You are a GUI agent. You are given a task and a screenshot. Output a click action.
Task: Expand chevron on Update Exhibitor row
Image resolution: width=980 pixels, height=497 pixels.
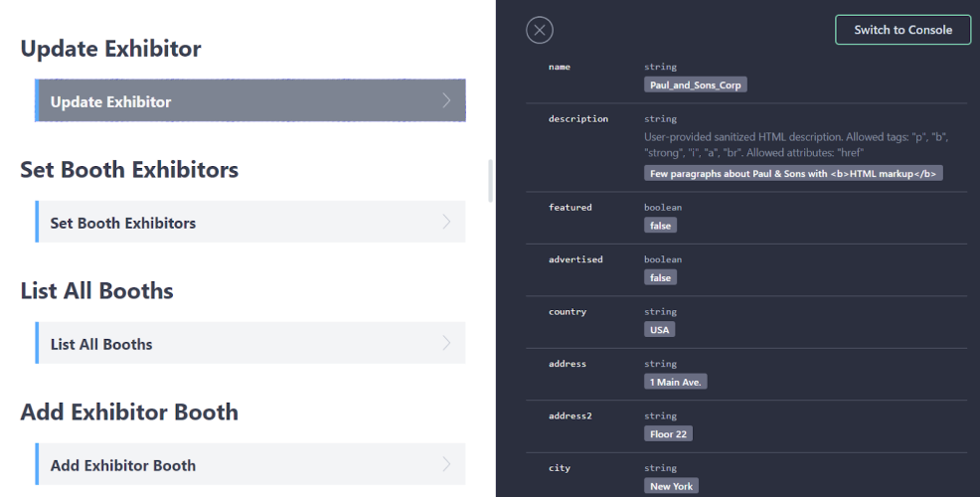click(446, 100)
